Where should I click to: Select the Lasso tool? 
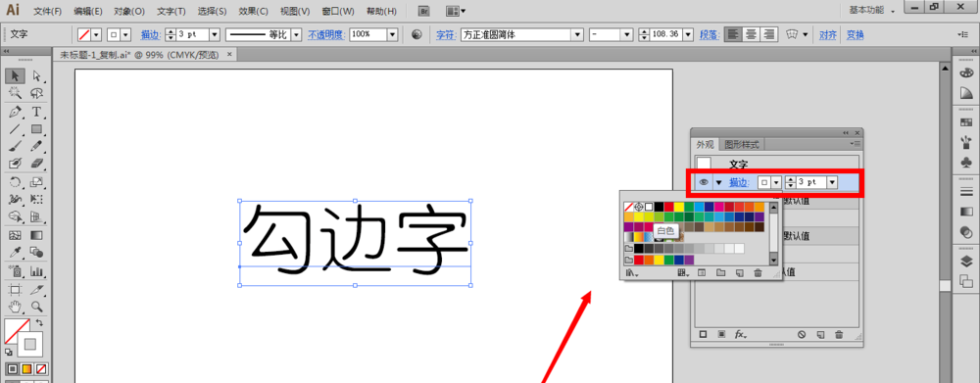[x=36, y=94]
